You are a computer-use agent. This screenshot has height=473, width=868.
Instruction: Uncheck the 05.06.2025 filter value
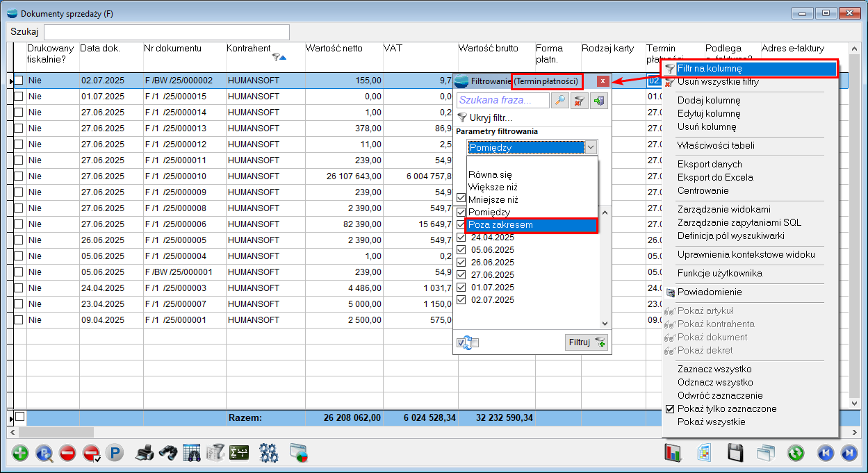(461, 249)
